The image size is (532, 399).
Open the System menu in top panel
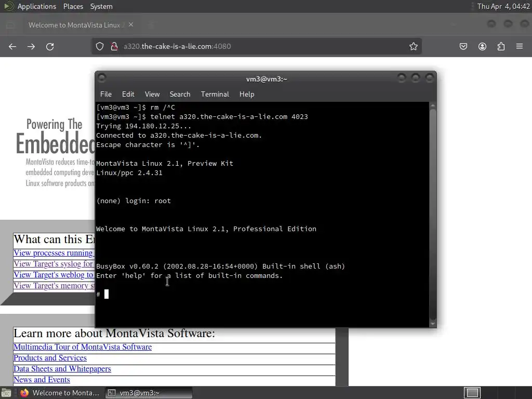(x=101, y=6)
